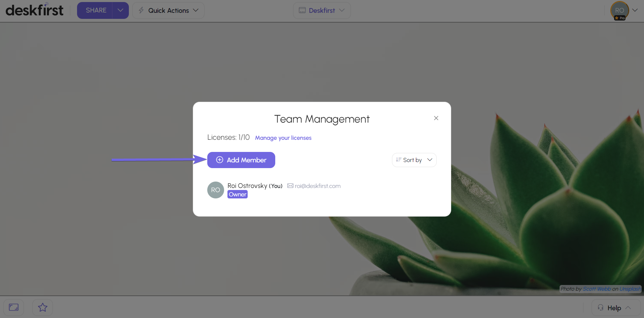
Task: Expand the Sort by dropdown
Action: click(x=414, y=160)
